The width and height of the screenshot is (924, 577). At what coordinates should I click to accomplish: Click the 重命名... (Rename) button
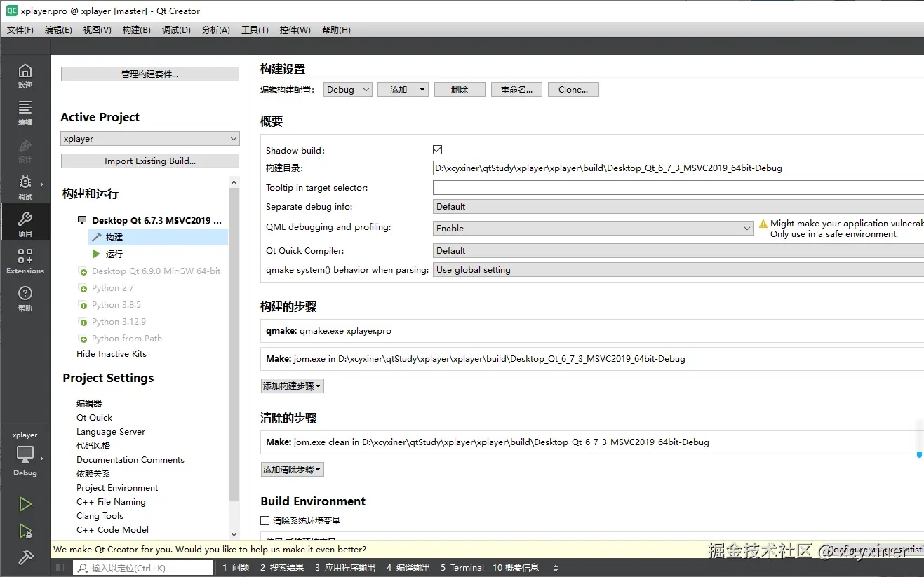tap(516, 90)
